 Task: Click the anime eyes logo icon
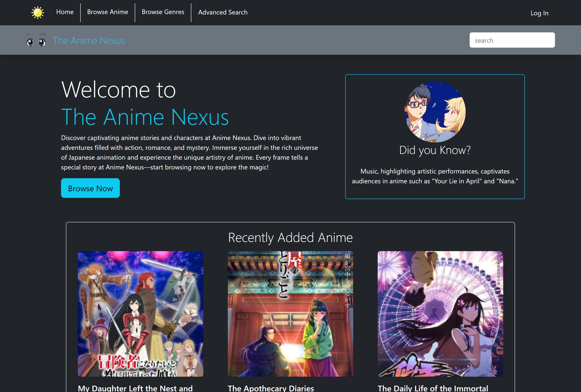point(36,40)
